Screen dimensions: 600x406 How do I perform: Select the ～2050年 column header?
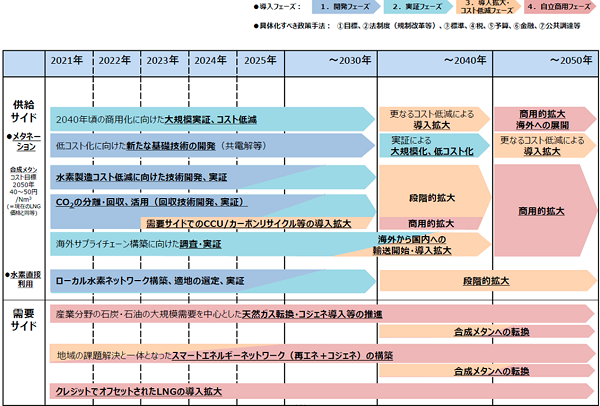tap(549, 61)
